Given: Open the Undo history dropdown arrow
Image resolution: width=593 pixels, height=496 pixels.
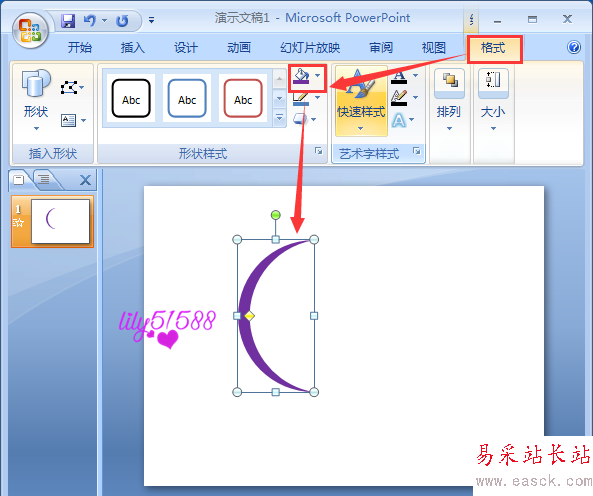Looking at the screenshot, I should pos(104,20).
